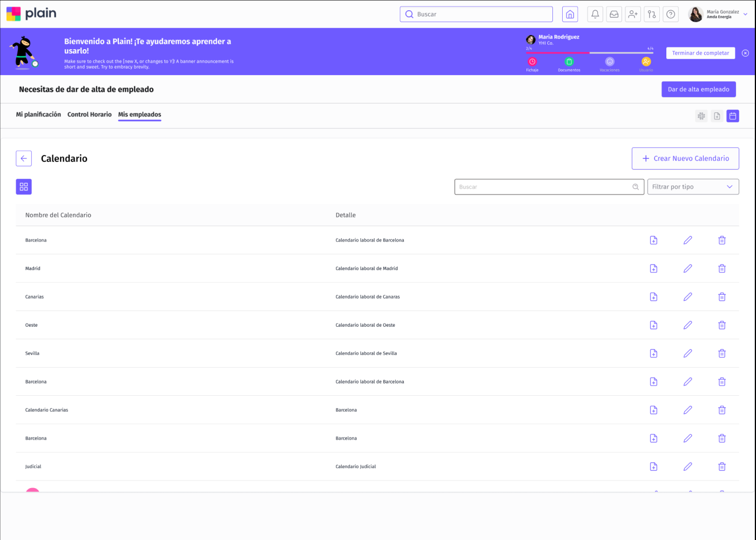Click the Fichaje onboarding step icon
Viewport: 756px width, 540px height.
tap(532, 62)
